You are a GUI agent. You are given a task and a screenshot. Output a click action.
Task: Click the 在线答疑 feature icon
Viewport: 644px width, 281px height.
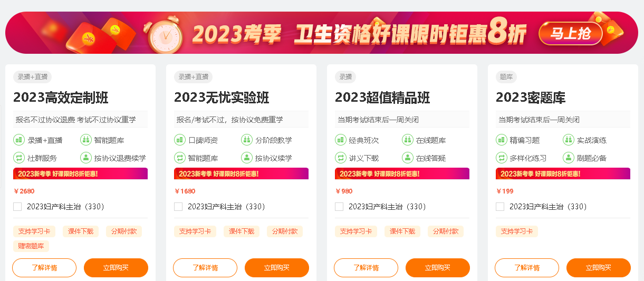click(407, 158)
